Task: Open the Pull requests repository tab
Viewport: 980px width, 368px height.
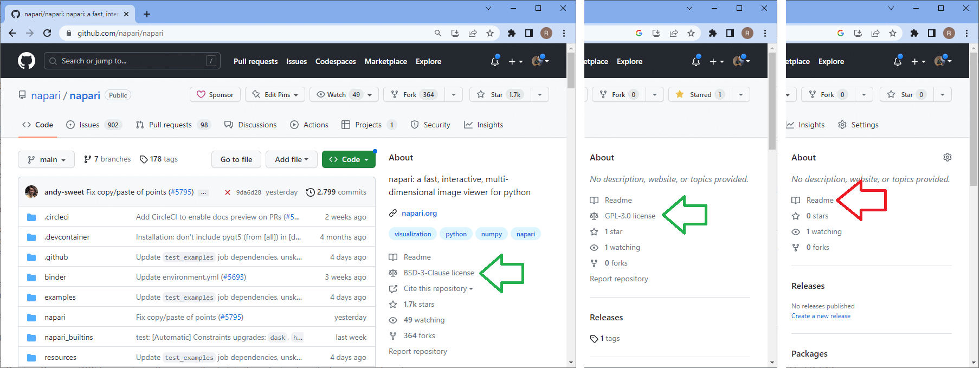Action: (170, 125)
